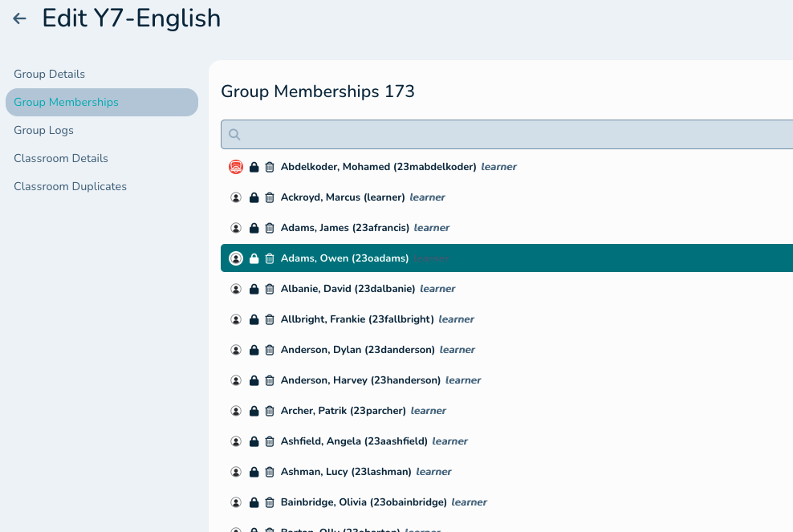793x532 pixels.
Task: Delete Archer, Patrik membership via trash icon
Action: click(270, 411)
